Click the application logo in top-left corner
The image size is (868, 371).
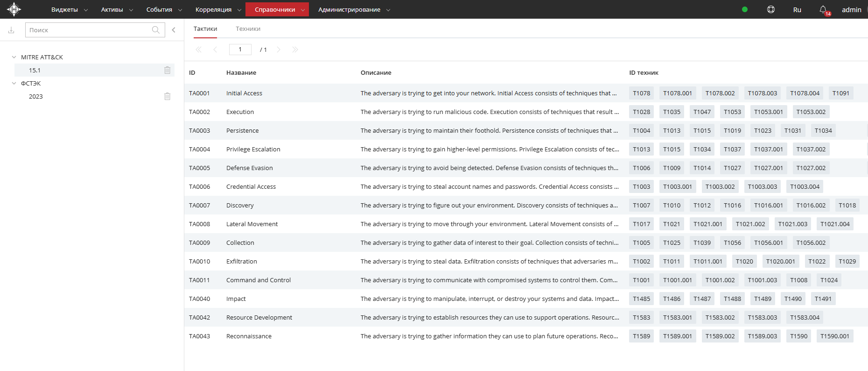click(x=14, y=9)
